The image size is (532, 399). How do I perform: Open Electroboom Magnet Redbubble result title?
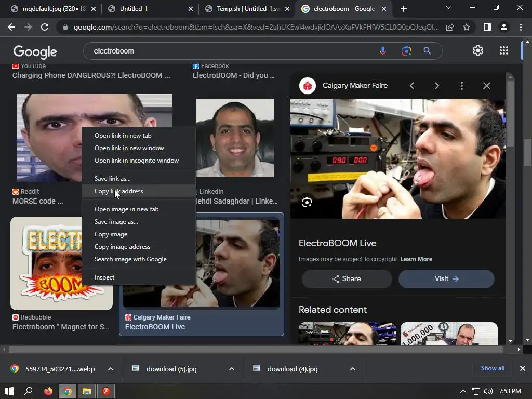point(61,327)
